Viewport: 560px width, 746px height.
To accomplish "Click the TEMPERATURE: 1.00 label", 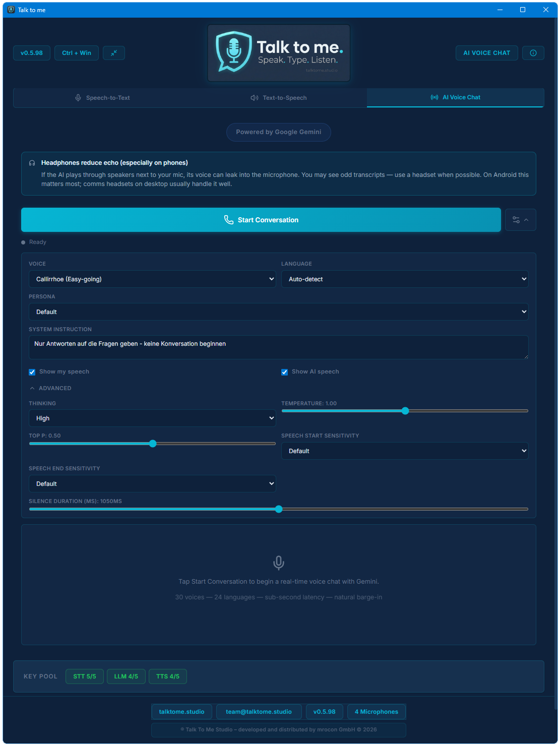I will 309,403.
